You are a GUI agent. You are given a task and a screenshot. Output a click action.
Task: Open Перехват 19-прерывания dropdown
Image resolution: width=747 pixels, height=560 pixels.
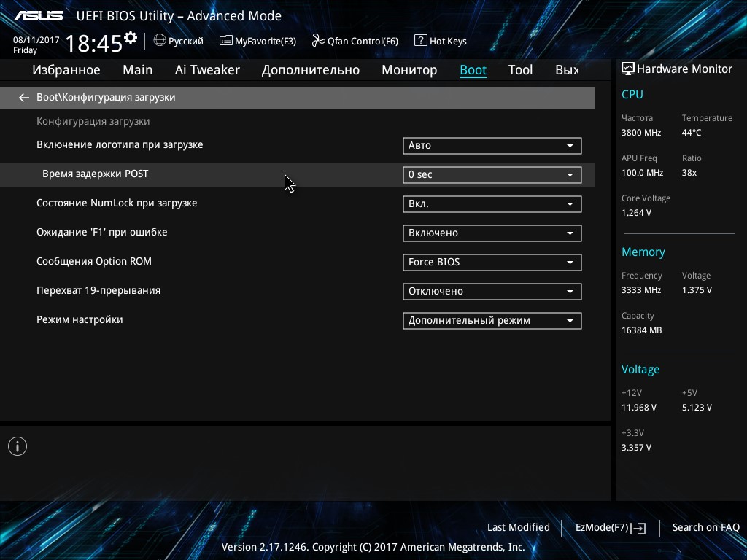coord(492,292)
